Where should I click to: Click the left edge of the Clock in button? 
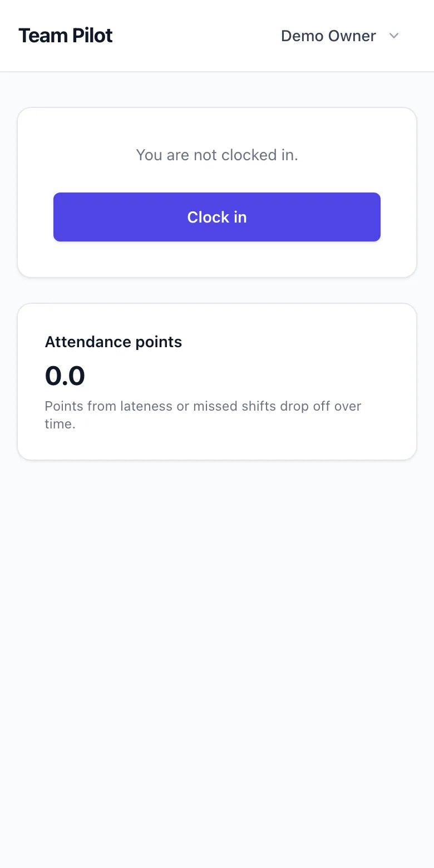pos(58,217)
